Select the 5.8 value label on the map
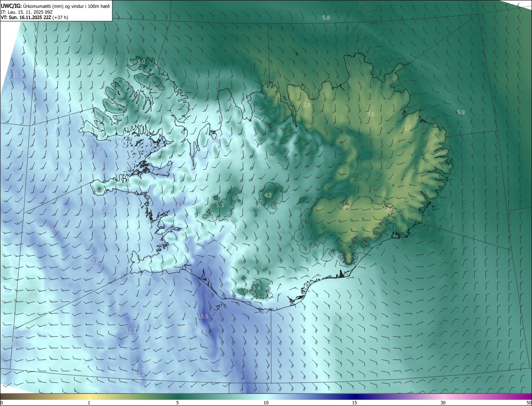 (x=326, y=18)
